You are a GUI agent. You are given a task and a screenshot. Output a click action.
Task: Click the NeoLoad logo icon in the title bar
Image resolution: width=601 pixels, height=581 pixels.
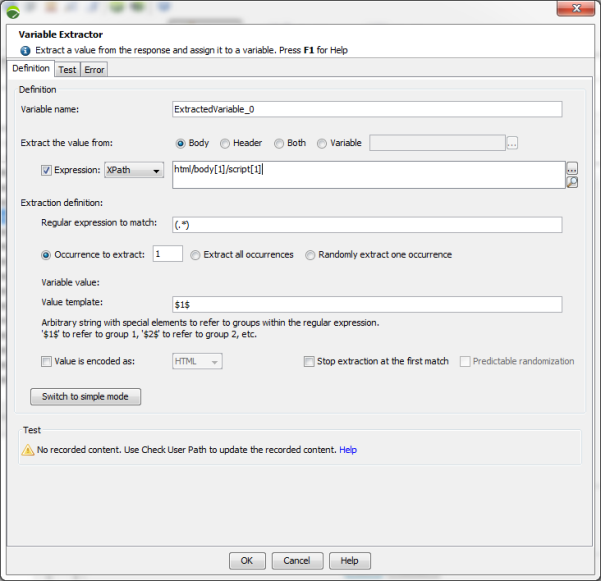[13, 13]
